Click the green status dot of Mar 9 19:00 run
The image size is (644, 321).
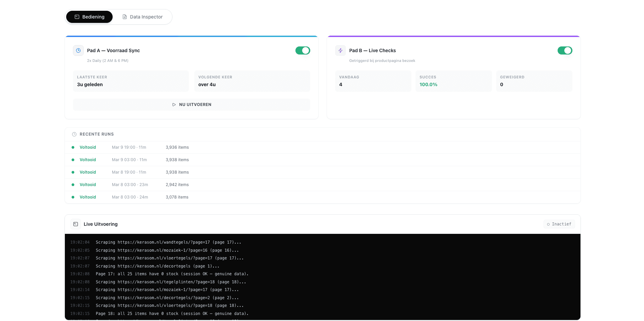pos(73,147)
